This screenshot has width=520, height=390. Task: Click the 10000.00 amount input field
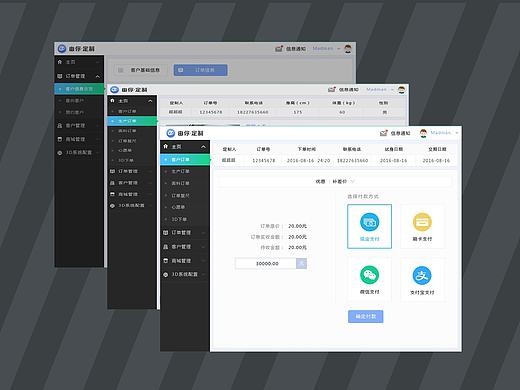[x=266, y=263]
